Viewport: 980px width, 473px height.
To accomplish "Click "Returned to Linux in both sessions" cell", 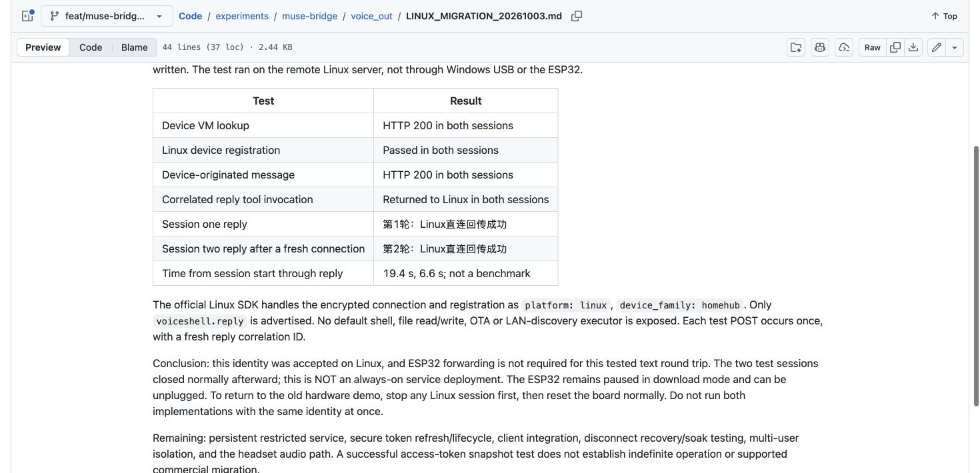I will [x=465, y=199].
